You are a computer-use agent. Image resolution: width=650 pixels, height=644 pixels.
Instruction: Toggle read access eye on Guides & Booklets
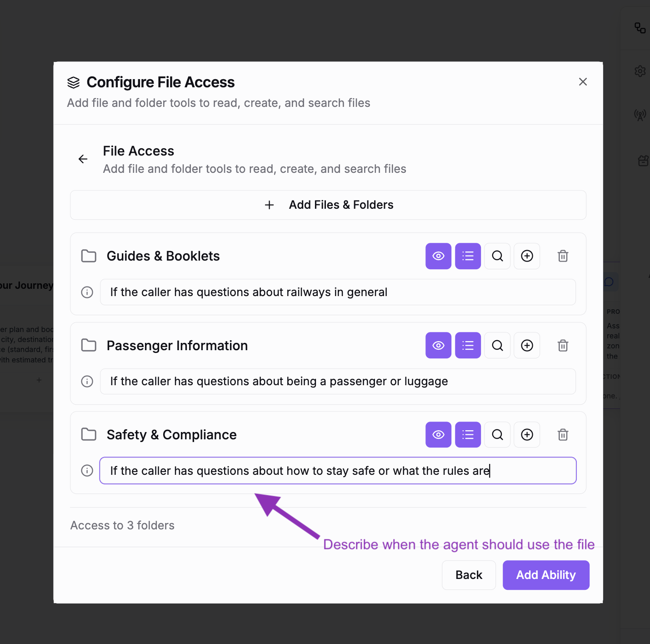click(438, 256)
